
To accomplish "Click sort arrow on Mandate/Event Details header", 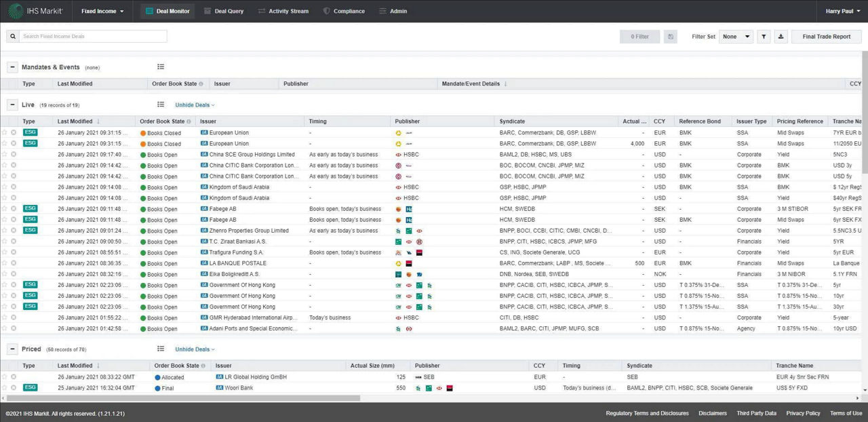I will [505, 83].
